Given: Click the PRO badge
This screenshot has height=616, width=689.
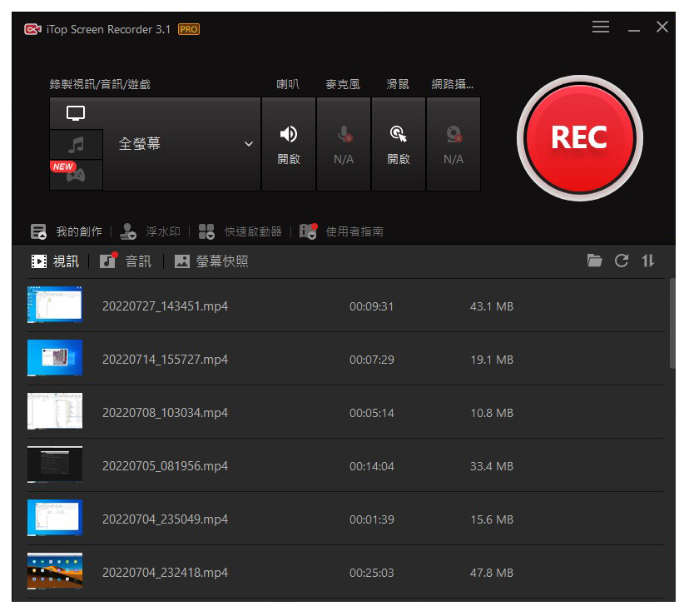Looking at the screenshot, I should tap(189, 29).
